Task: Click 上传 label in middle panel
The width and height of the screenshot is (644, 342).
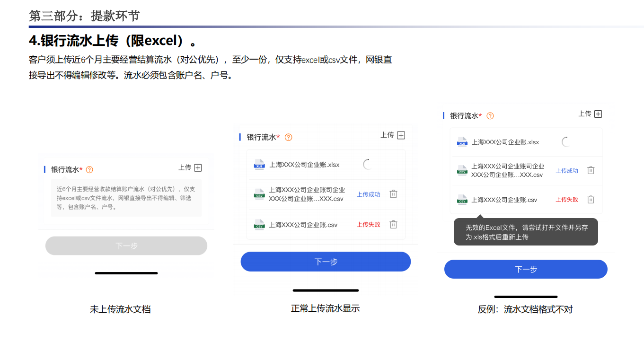Action: [387, 135]
